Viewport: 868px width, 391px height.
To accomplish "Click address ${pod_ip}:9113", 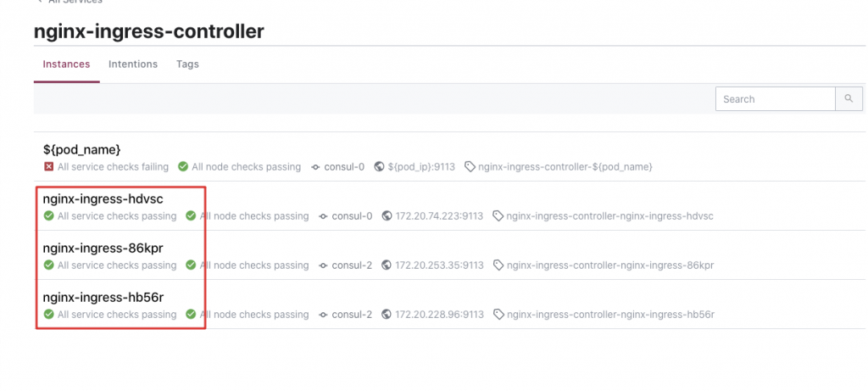I will 421,166.
